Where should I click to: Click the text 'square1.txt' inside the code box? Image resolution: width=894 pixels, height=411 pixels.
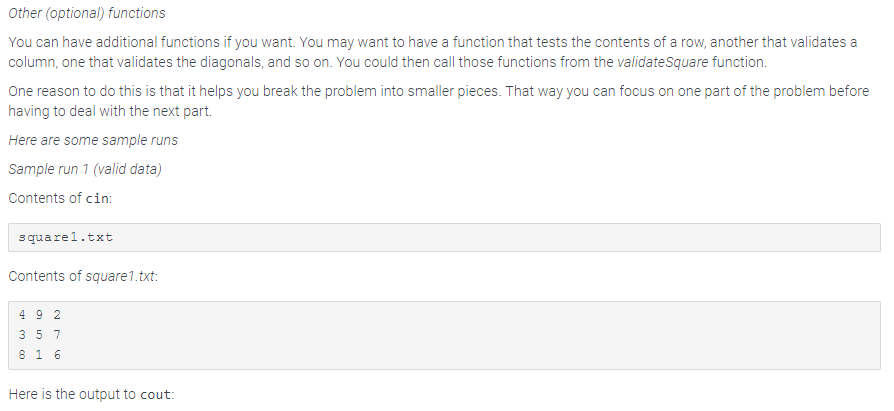point(66,238)
